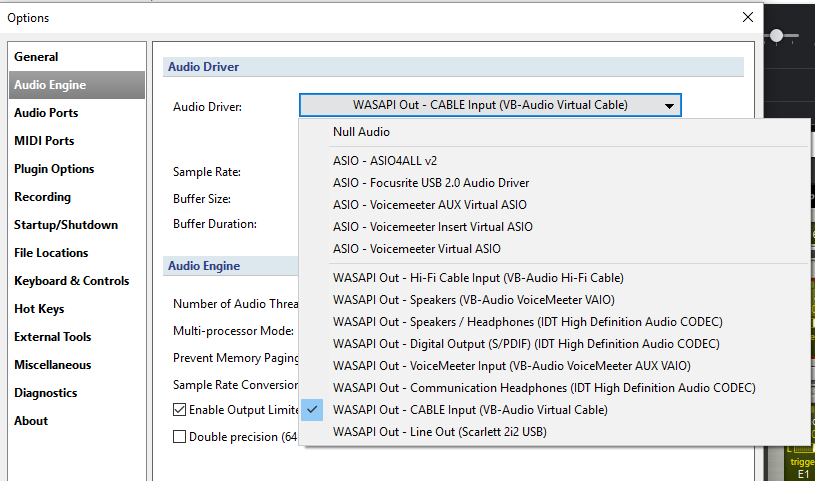Open the General options page
The width and height of the screenshot is (815, 481).
(77, 57)
